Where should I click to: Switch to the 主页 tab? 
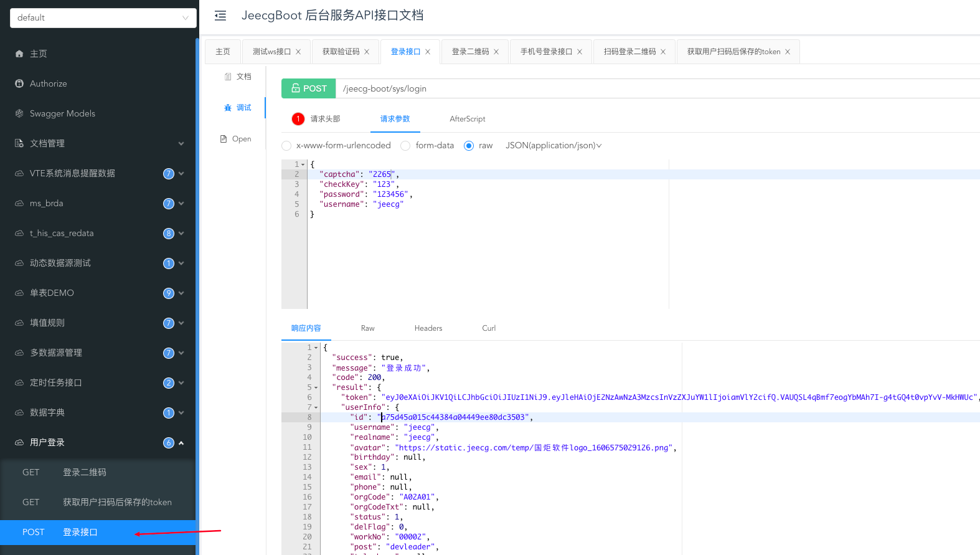pyautogui.click(x=223, y=52)
